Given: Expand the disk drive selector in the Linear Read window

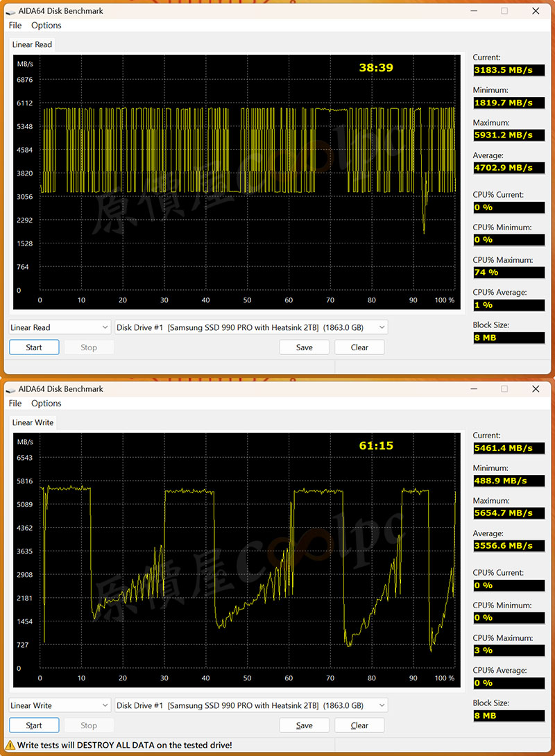Looking at the screenshot, I should click(x=250, y=327).
